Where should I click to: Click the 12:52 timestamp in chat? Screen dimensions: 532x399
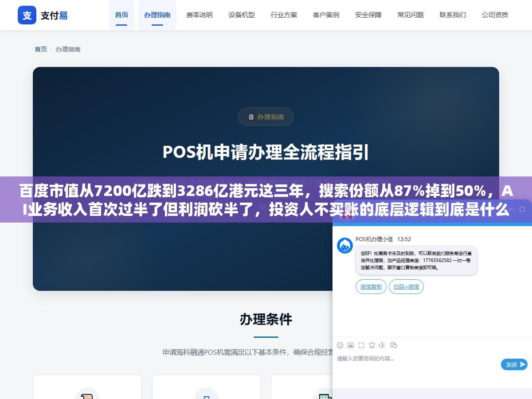[x=404, y=239]
